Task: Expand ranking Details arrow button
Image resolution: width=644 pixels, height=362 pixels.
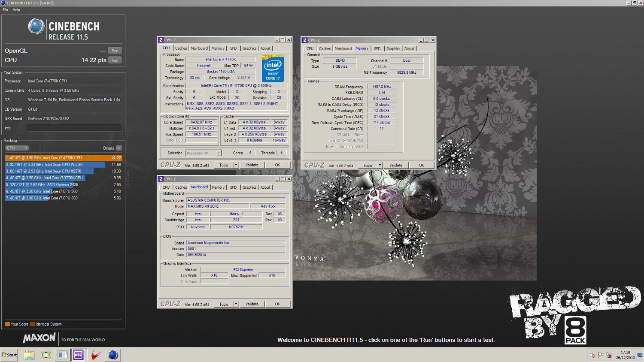Action: (x=119, y=148)
